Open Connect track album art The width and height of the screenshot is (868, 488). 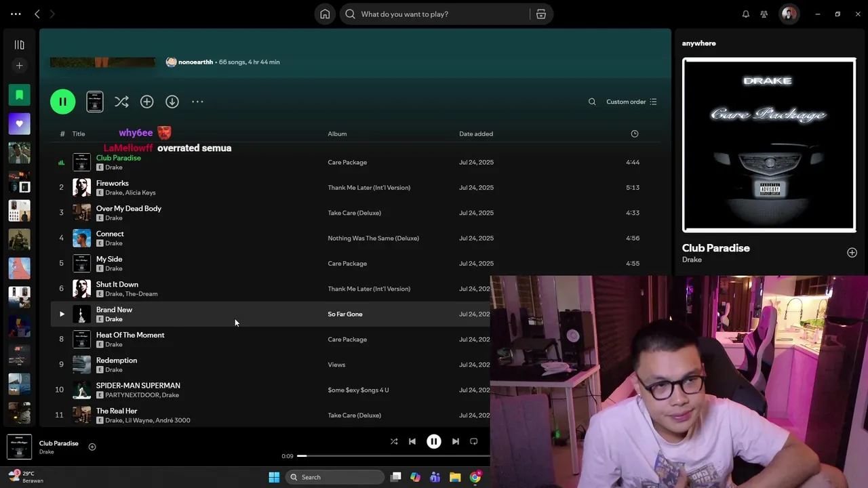click(x=81, y=238)
